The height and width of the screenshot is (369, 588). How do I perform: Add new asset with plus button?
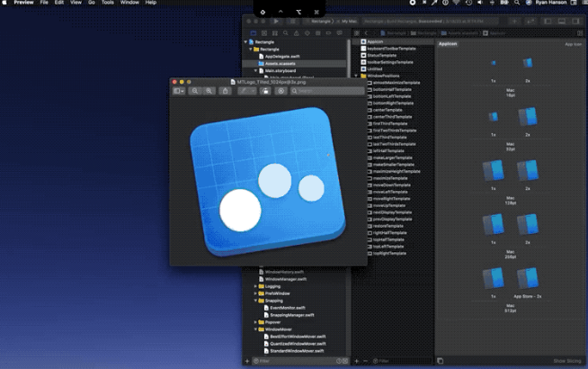point(357,361)
